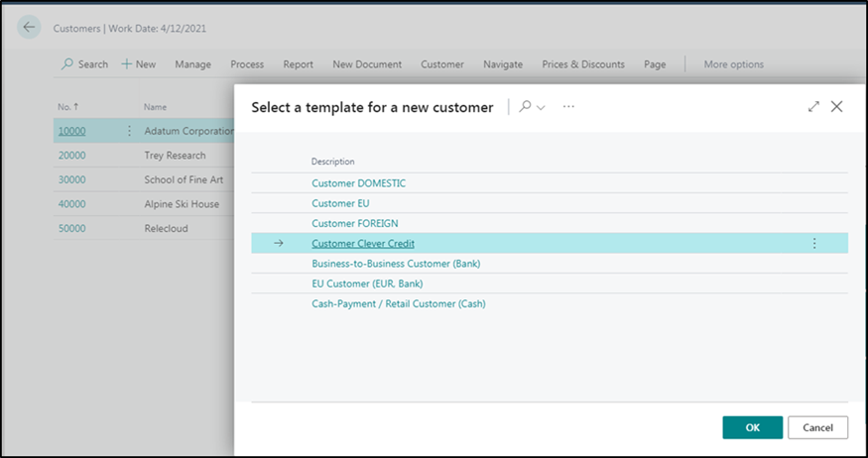Viewport: 868px width, 458px height.
Task: Expand the template dialog to full screen
Action: pyautogui.click(x=813, y=107)
